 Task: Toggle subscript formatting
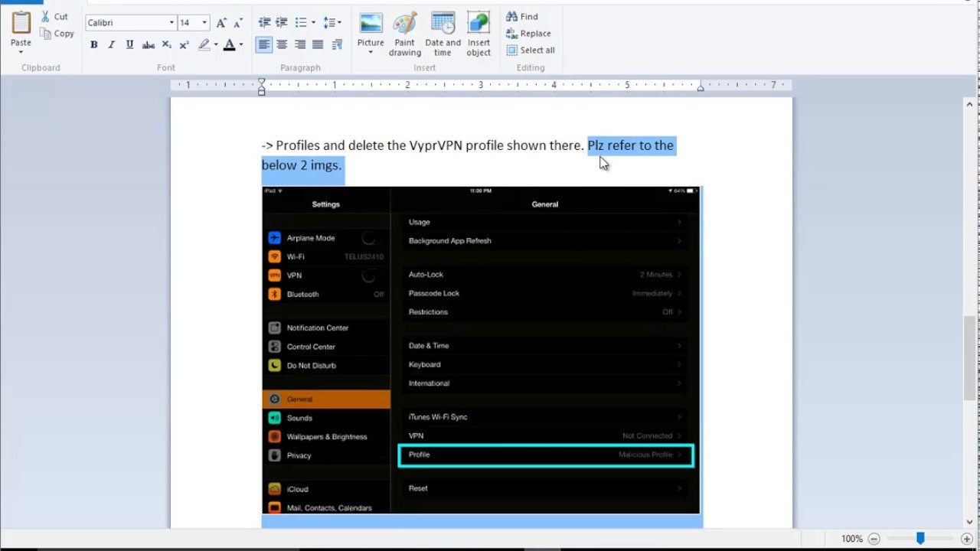click(x=166, y=45)
